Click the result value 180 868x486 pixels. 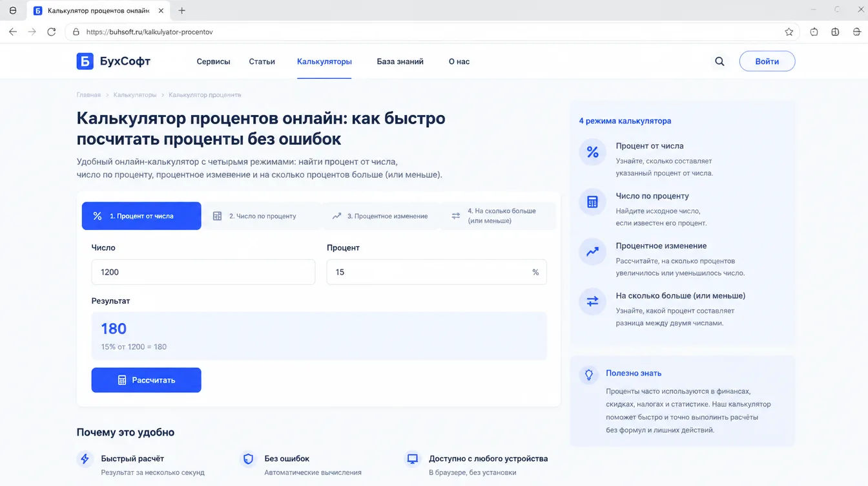114,328
